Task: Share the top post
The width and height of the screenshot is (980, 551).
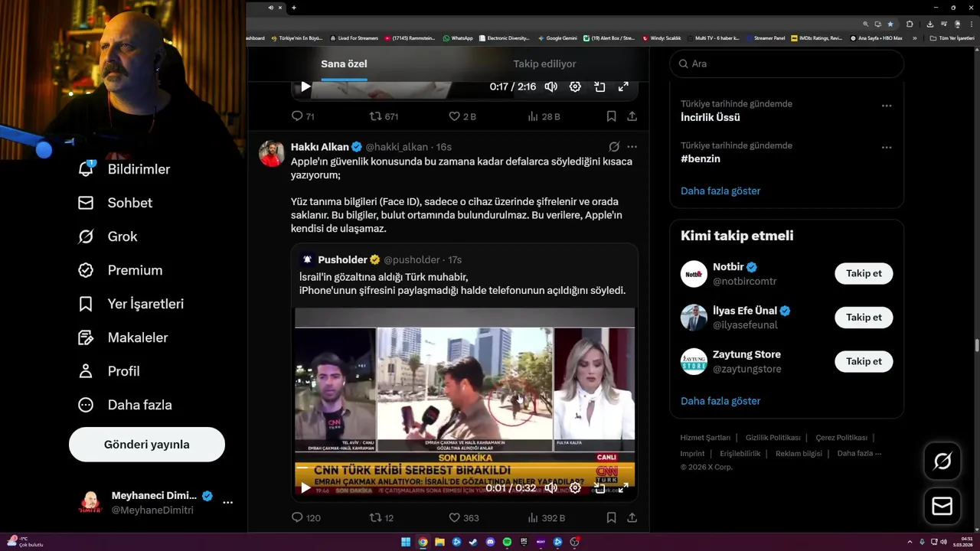Action: coord(632,116)
